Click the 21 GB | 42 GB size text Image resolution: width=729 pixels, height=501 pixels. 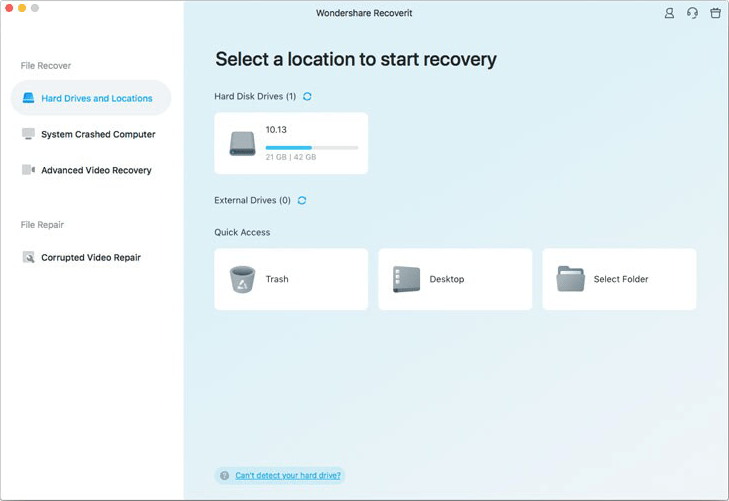[291, 157]
